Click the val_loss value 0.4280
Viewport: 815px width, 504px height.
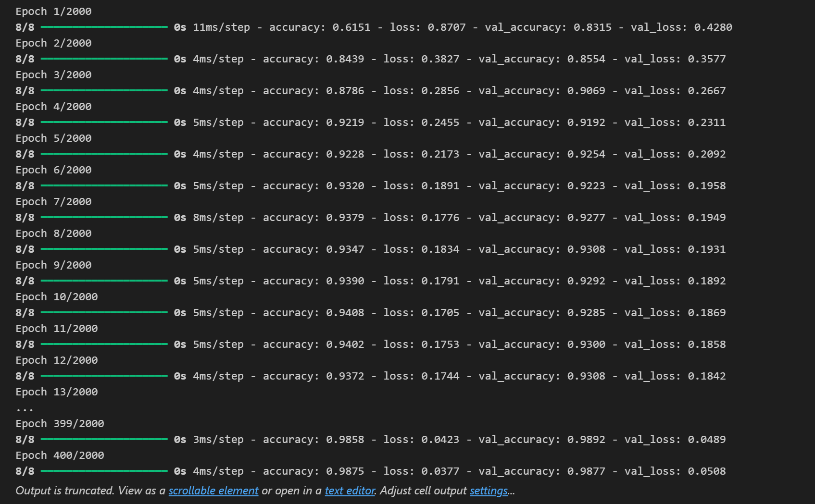pos(713,27)
